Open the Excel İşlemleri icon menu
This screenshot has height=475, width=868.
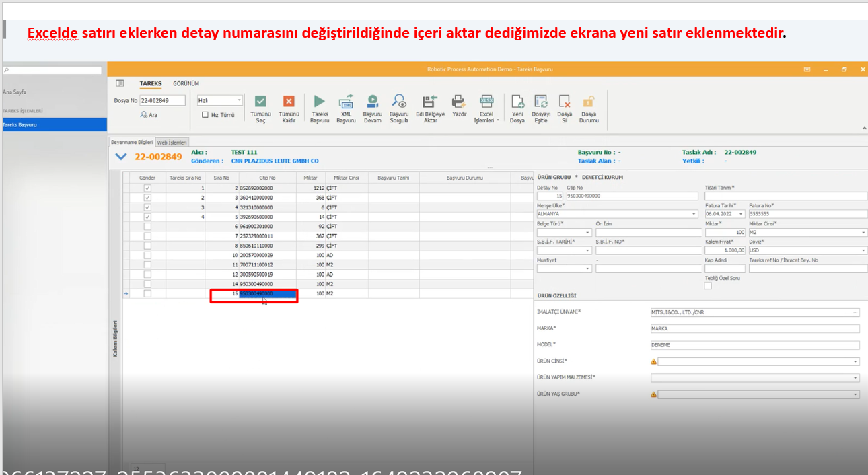(x=486, y=102)
